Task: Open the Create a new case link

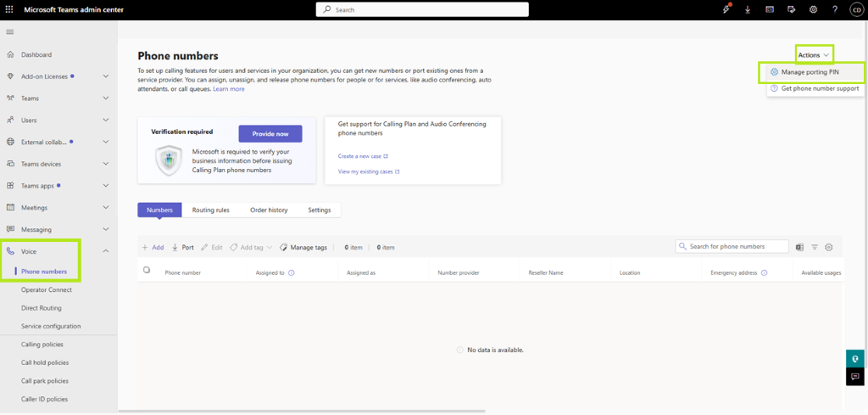Action: 363,156
